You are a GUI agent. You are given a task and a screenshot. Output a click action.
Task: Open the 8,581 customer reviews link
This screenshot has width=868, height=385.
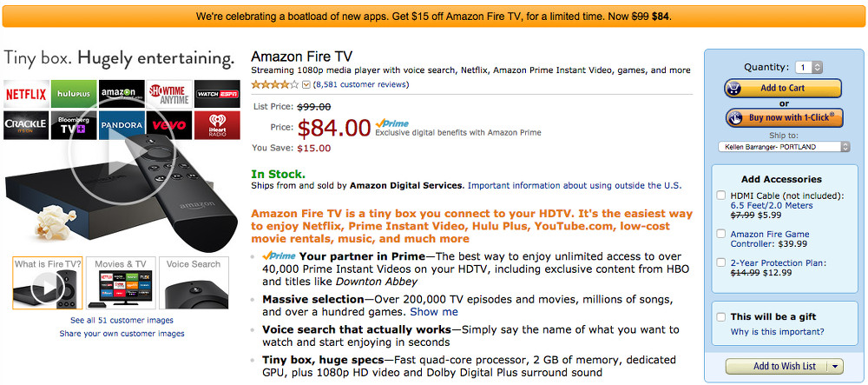tap(363, 84)
